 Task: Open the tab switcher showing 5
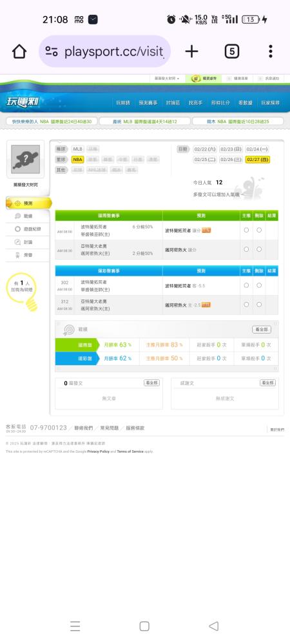(x=231, y=52)
